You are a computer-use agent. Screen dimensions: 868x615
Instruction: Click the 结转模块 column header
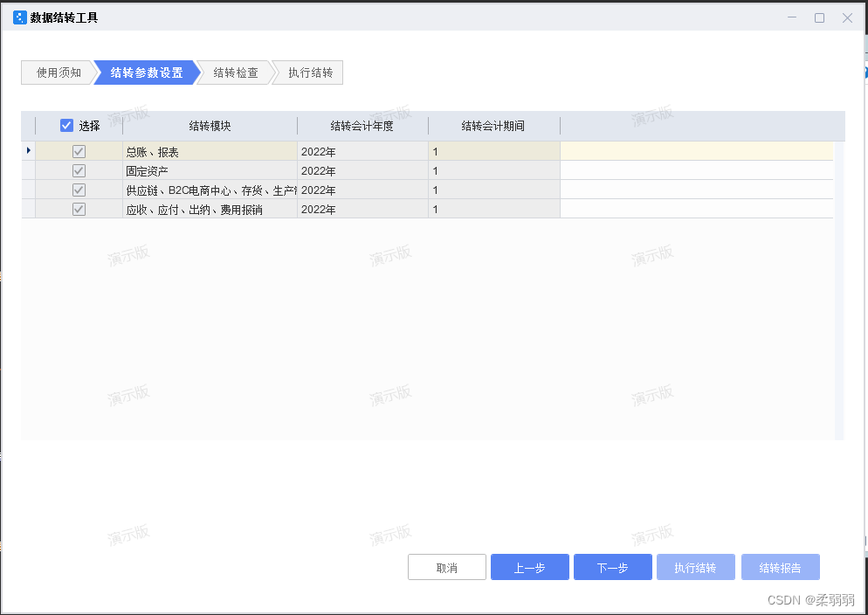tap(210, 125)
